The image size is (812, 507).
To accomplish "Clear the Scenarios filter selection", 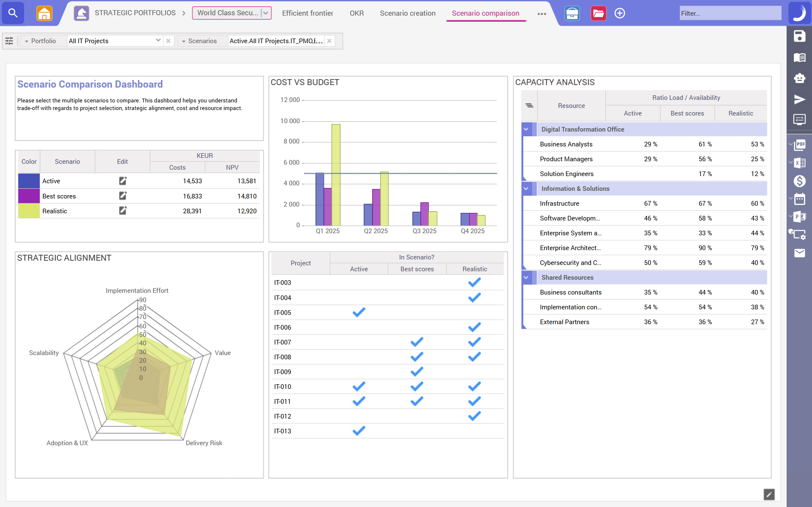I will tap(329, 41).
